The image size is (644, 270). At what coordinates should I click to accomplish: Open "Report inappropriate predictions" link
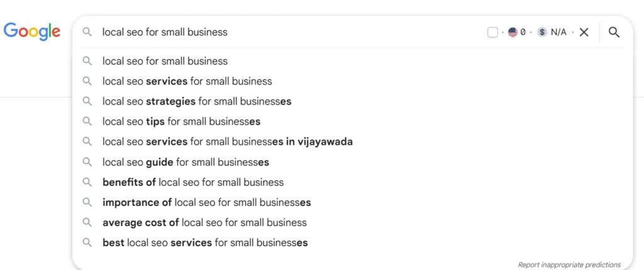point(569,264)
